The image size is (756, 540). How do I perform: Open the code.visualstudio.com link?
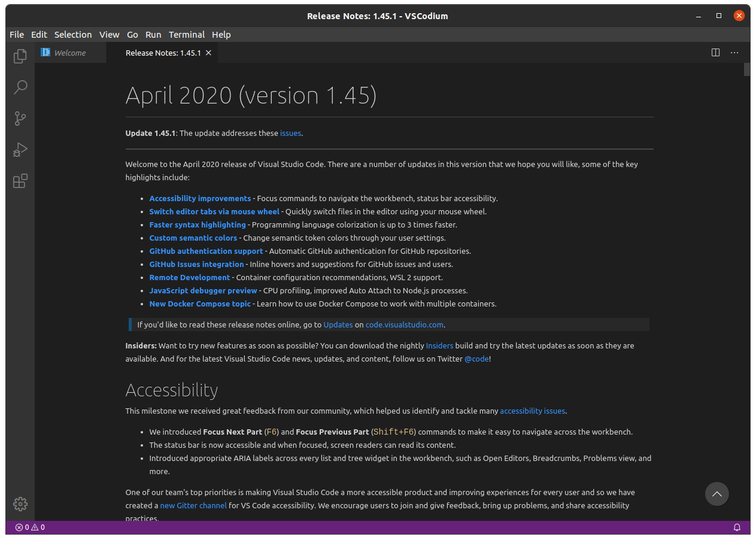point(405,324)
